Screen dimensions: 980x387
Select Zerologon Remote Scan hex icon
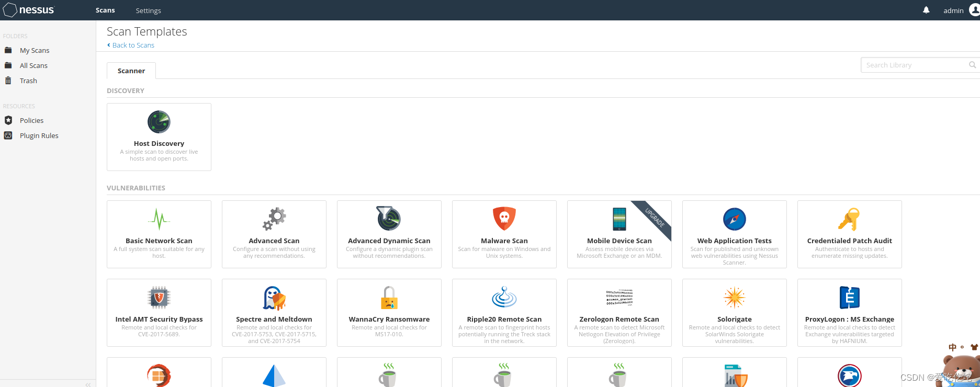click(x=619, y=298)
